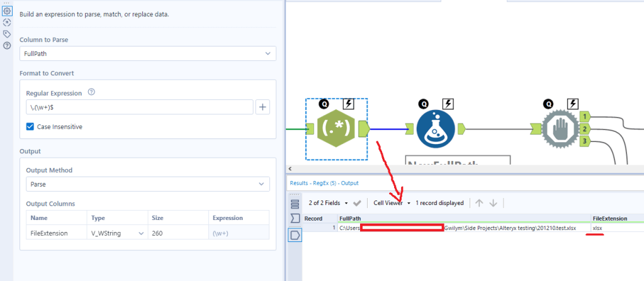Open the Cell Viewer menu
Image resolution: width=644 pixels, height=281 pixels.
click(393, 203)
